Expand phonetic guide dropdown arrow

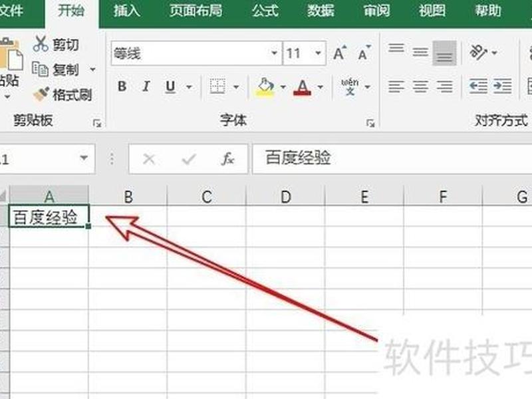click(x=367, y=87)
